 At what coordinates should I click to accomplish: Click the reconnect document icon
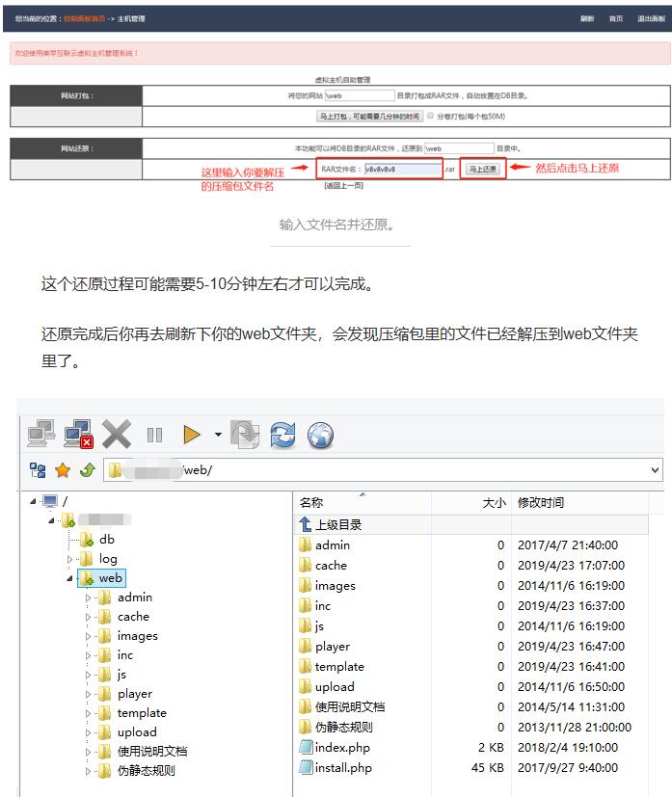[x=245, y=434]
